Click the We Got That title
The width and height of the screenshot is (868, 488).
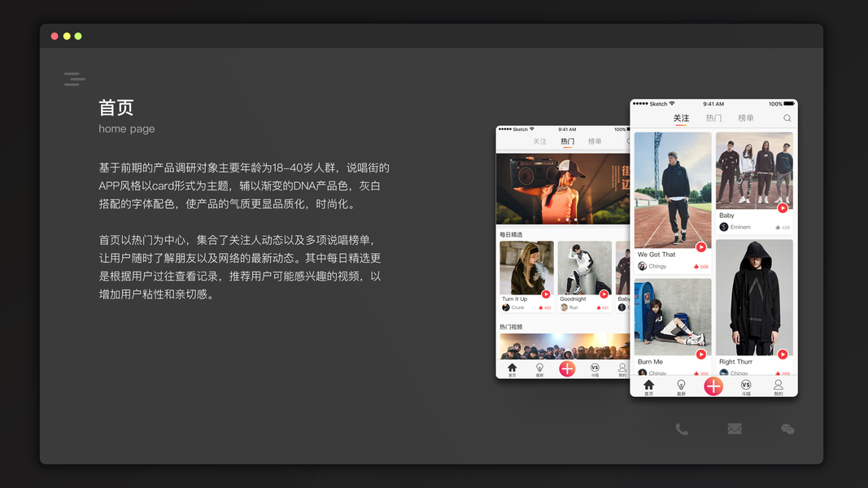pyautogui.click(x=656, y=255)
